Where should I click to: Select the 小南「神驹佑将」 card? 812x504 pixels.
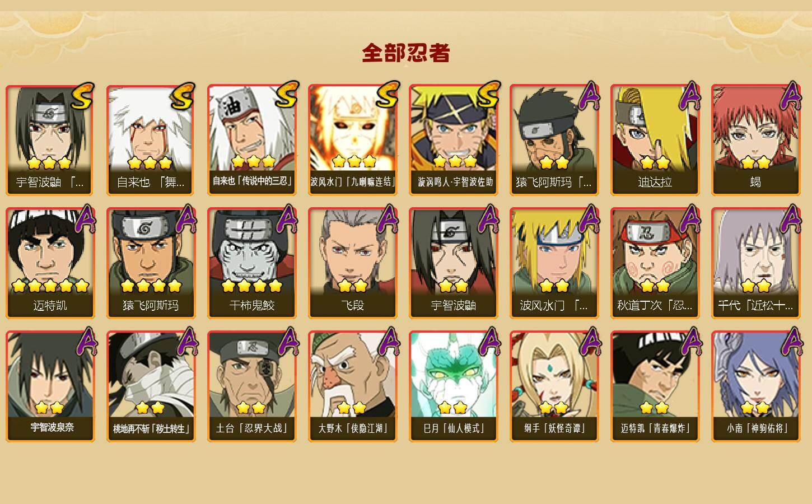click(x=755, y=386)
